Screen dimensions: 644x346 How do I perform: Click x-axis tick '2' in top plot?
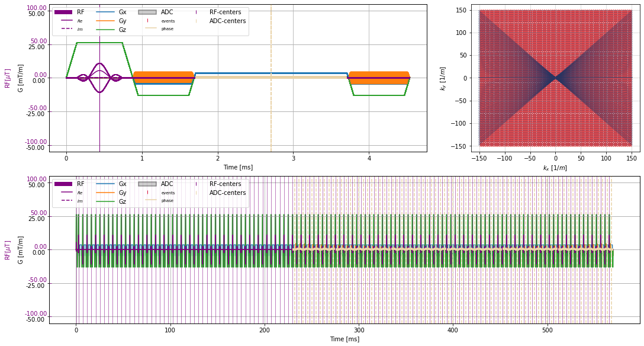tap(218, 158)
